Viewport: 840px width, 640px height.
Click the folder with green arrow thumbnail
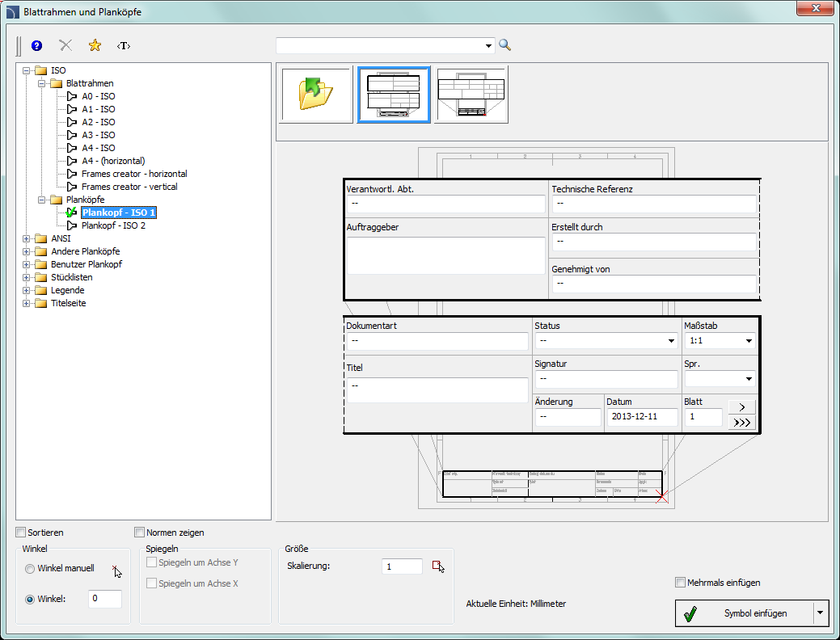tap(316, 95)
